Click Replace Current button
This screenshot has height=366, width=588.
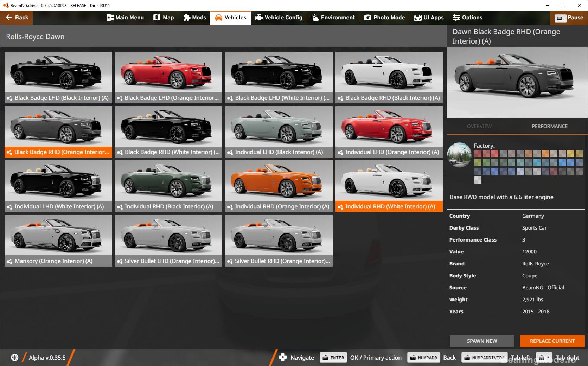(x=552, y=341)
